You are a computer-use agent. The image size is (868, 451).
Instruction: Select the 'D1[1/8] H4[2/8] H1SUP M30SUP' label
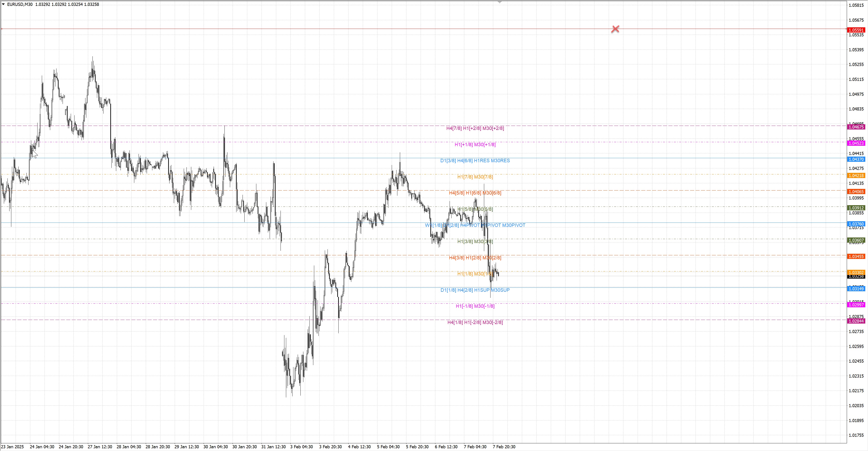pos(475,290)
